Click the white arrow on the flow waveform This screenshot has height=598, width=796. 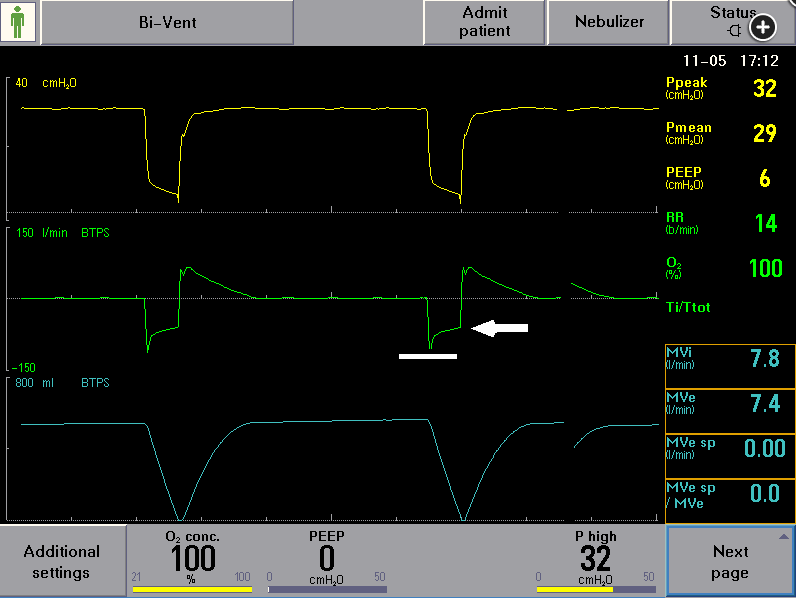499,328
